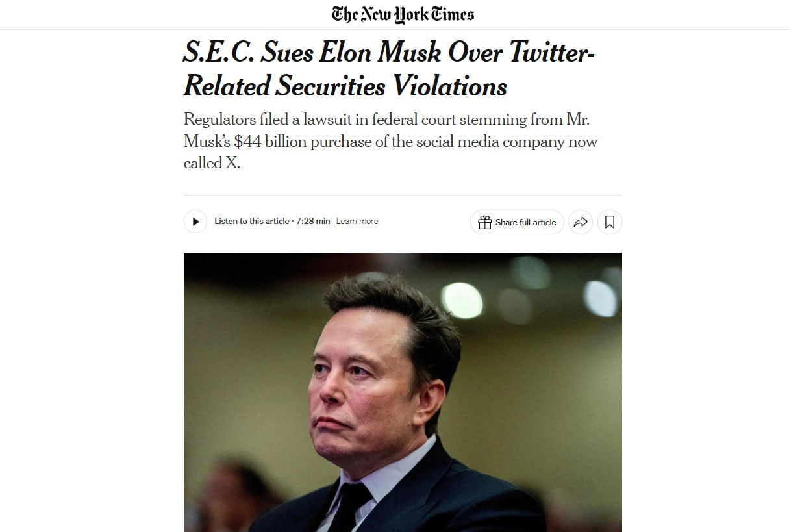Click '$44 billion' in the summary
Image resolution: width=789 pixels, height=532 pixels.
[269, 142]
